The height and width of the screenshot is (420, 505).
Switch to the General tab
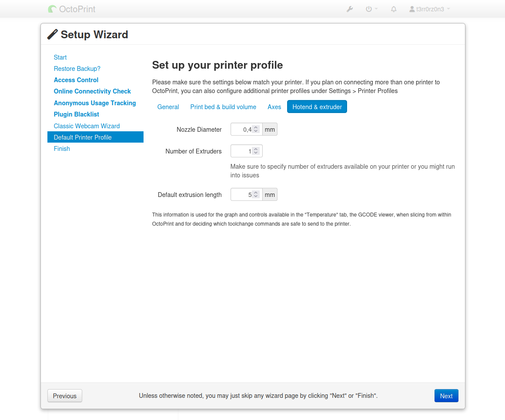168,107
